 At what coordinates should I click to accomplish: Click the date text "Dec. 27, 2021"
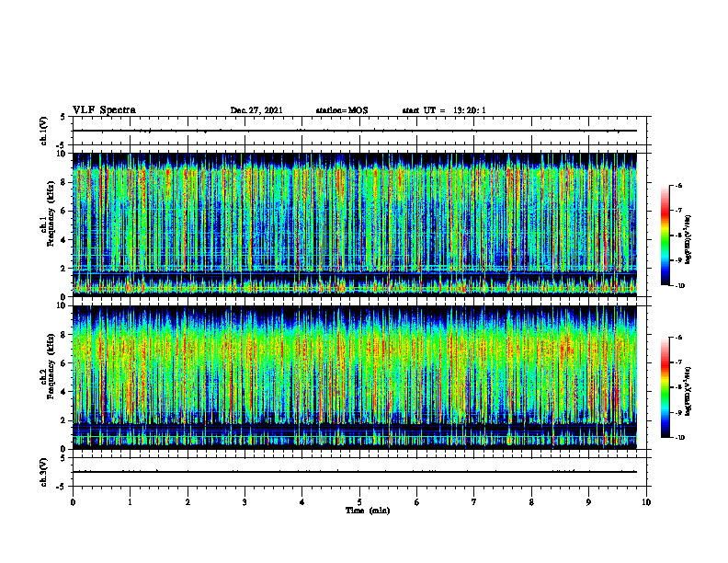pyautogui.click(x=256, y=110)
